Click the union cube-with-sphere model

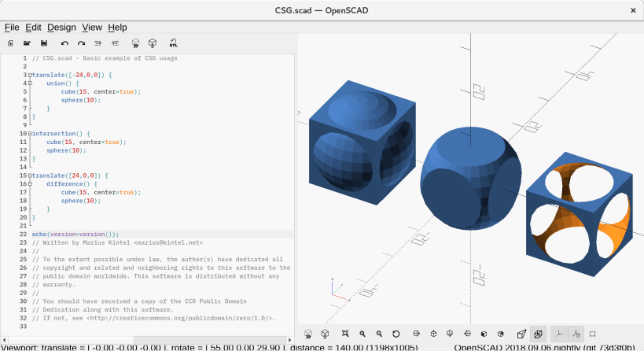362,142
